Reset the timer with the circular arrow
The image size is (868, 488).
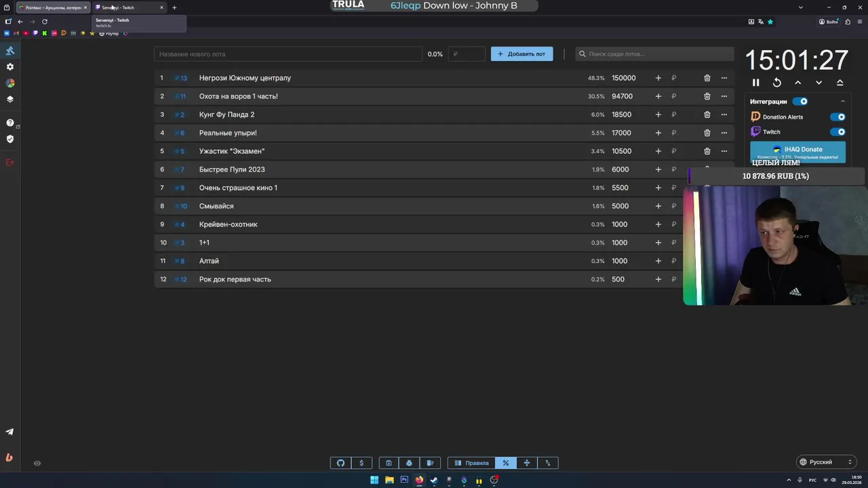pyautogui.click(x=777, y=83)
